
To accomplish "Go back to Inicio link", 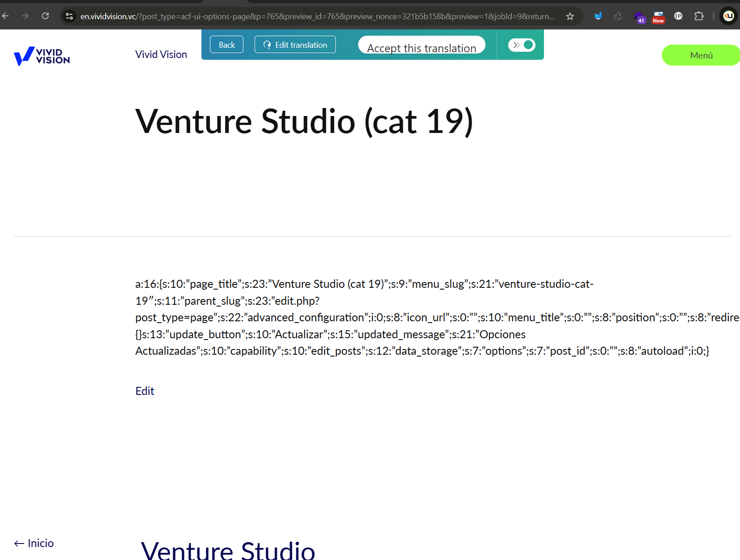I will [x=34, y=543].
